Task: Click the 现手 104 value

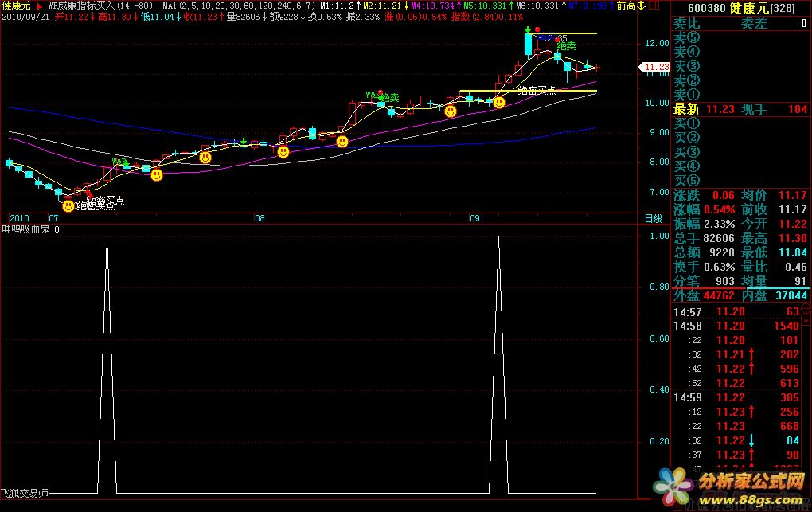Action: point(798,109)
